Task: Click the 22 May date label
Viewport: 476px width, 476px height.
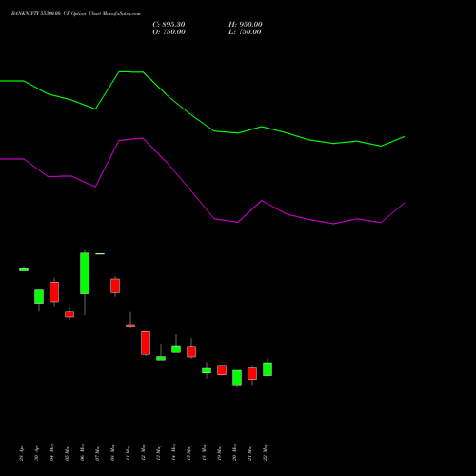Action: (x=265, y=452)
